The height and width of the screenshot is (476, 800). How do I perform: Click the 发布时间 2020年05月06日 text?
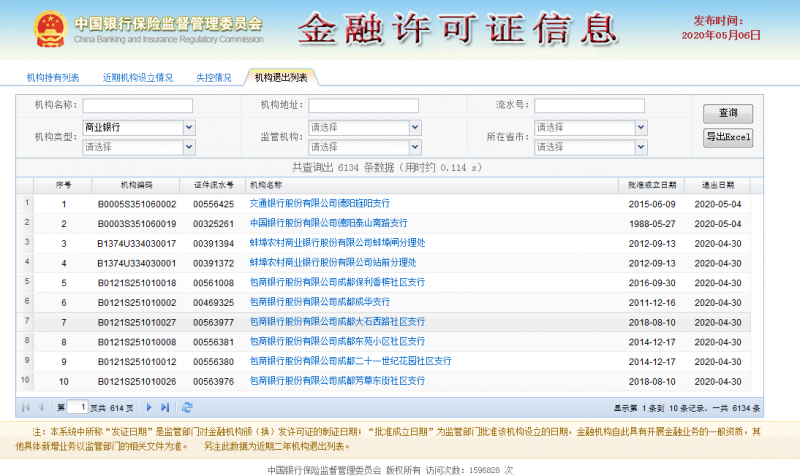click(x=720, y=28)
